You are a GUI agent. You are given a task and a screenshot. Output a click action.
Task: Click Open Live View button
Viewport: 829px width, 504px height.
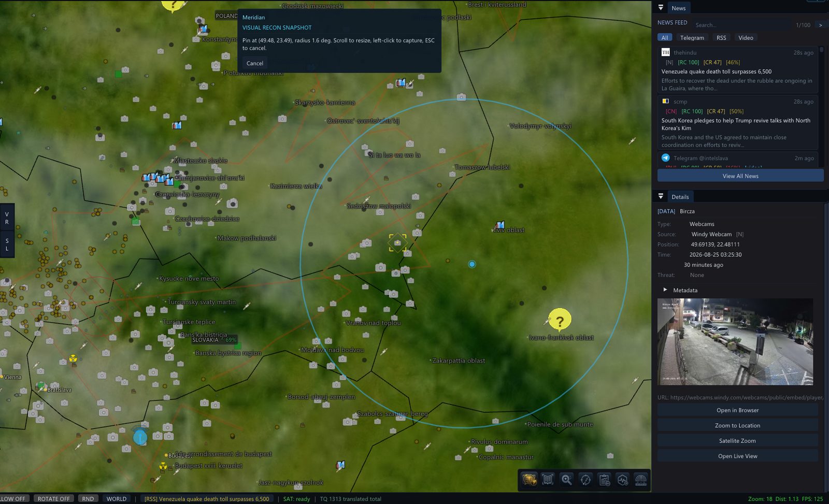pyautogui.click(x=737, y=456)
